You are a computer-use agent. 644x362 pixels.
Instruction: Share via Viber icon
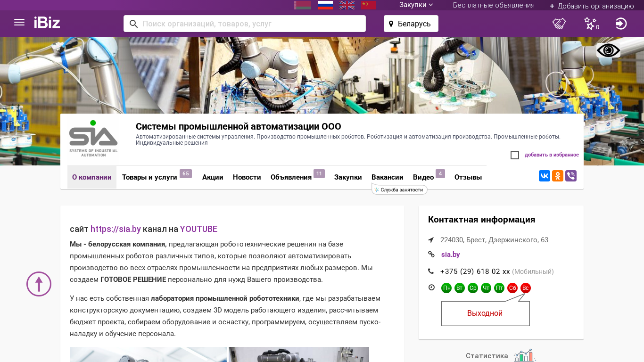pos(571,176)
